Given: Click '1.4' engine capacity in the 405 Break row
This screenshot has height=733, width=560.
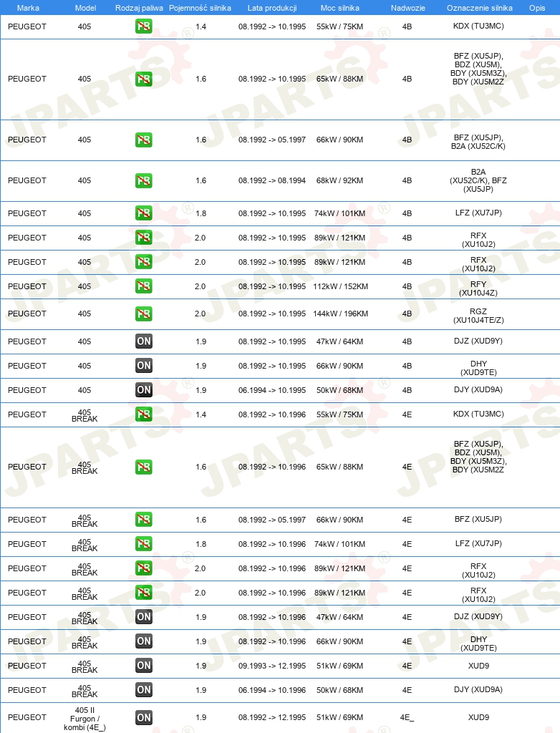Looking at the screenshot, I should 201,414.
